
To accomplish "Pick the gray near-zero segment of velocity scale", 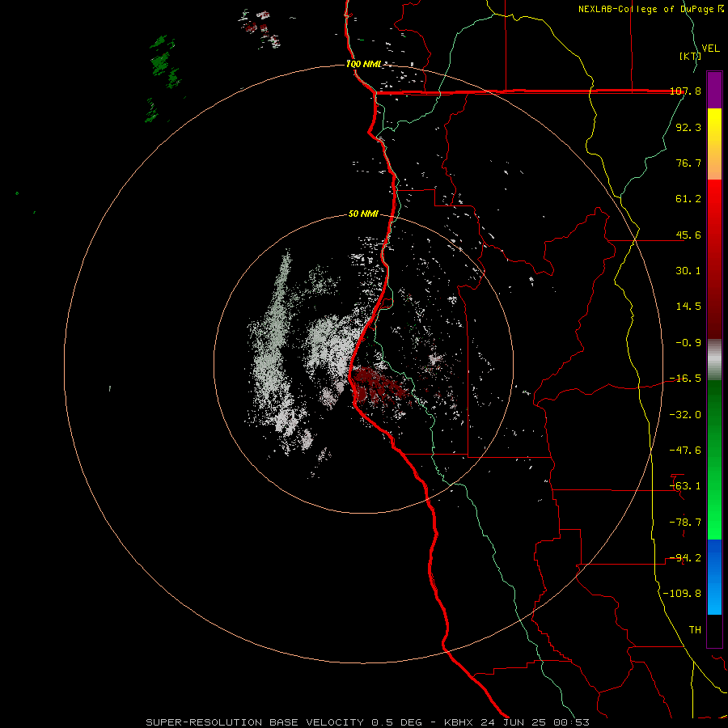I will click(x=714, y=360).
